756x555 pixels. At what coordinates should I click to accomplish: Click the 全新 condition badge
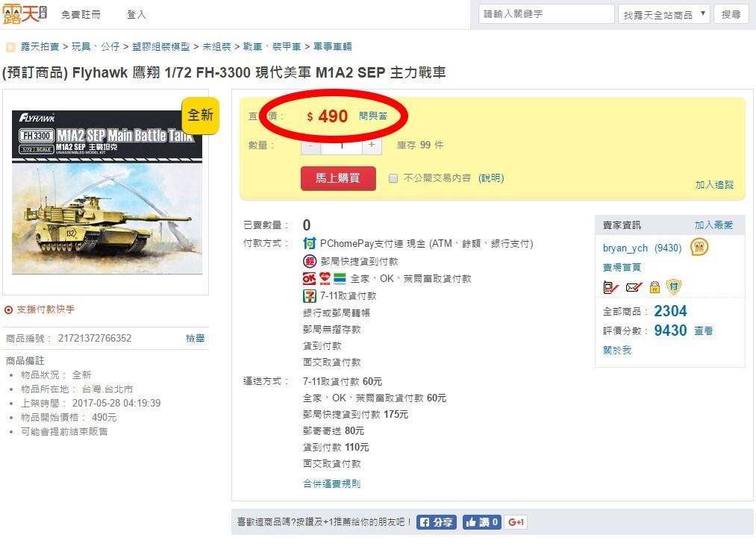coord(201,116)
